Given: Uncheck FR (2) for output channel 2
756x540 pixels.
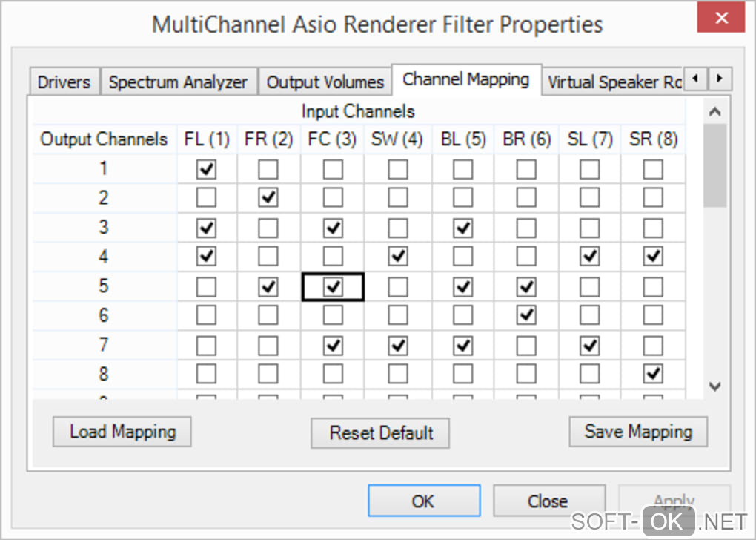Looking at the screenshot, I should tap(268, 197).
